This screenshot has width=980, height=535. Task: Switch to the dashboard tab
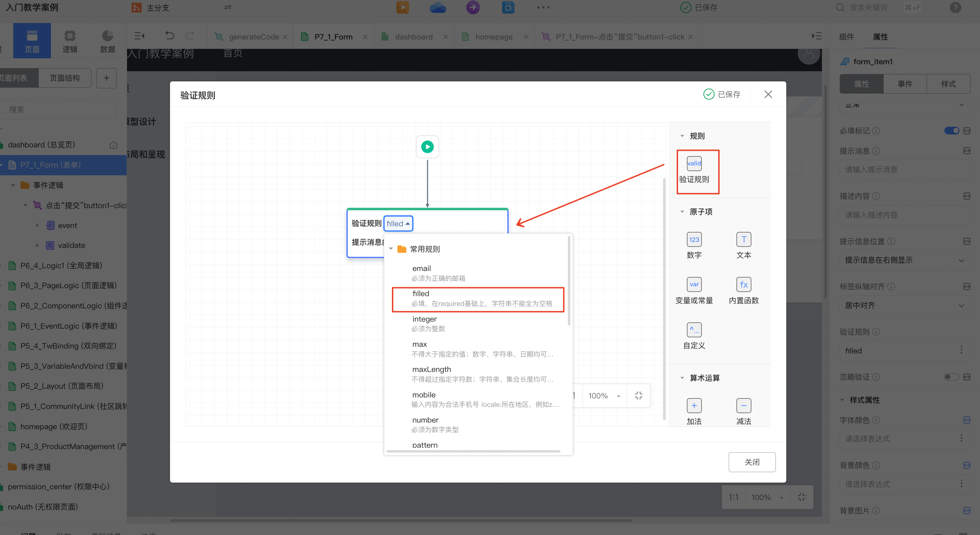414,37
